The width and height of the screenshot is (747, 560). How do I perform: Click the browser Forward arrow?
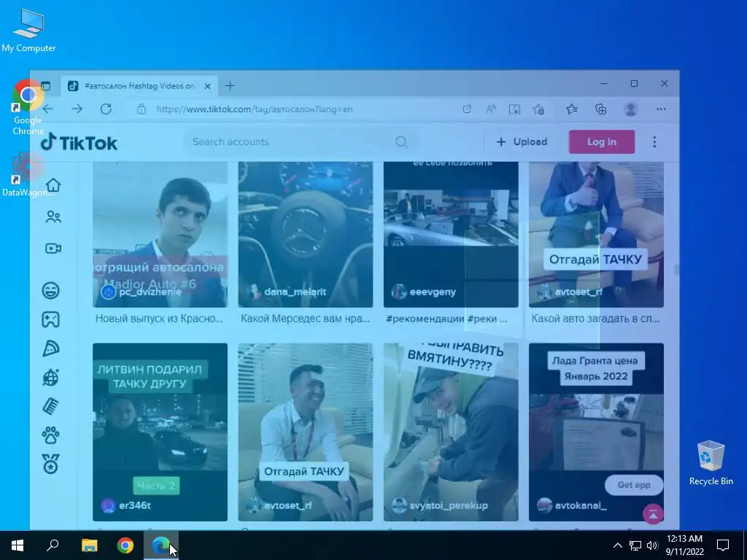(77, 109)
